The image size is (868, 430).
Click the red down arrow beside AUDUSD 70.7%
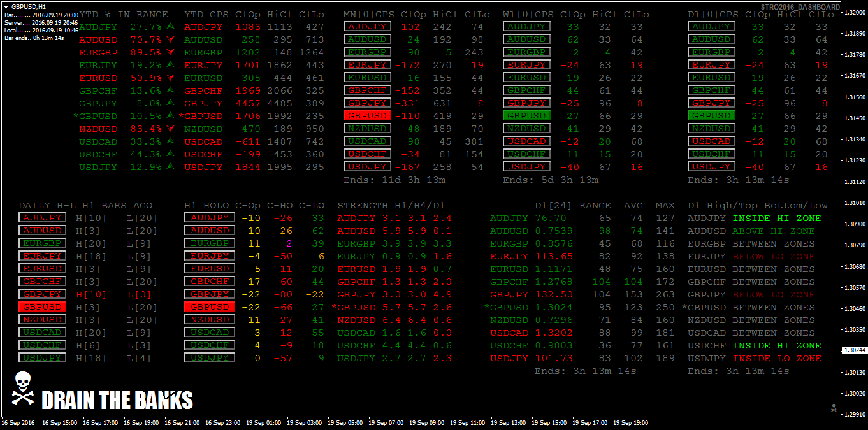pyautogui.click(x=170, y=39)
